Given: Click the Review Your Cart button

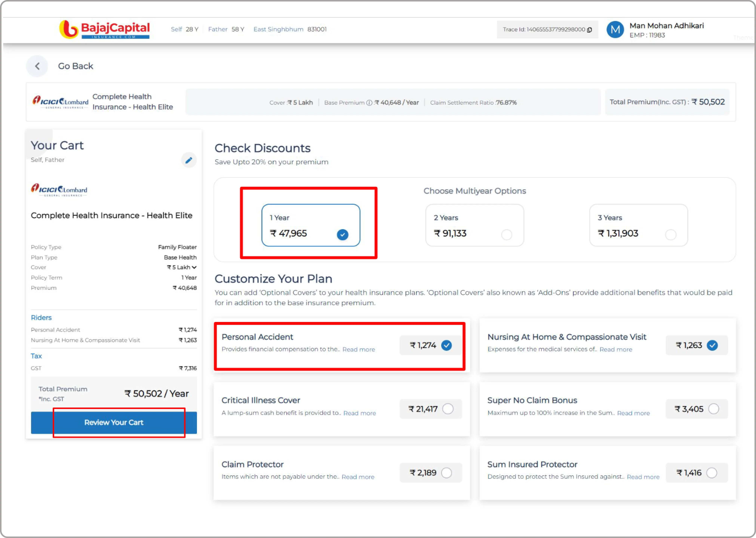Looking at the screenshot, I should coord(114,423).
